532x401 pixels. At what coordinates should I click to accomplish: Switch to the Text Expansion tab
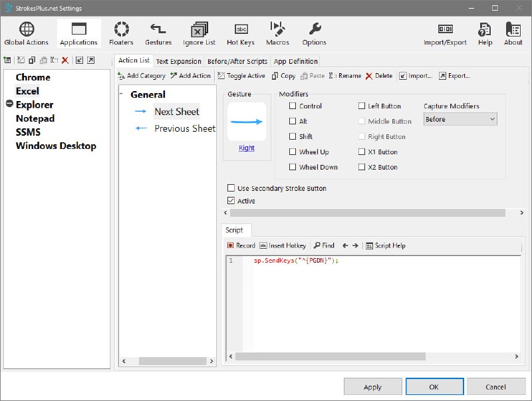point(178,61)
